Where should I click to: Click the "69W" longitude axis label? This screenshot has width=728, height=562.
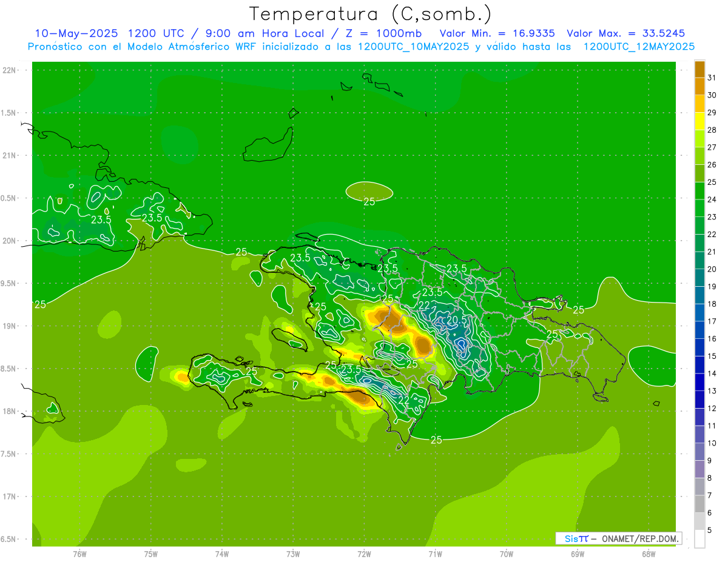578,554
